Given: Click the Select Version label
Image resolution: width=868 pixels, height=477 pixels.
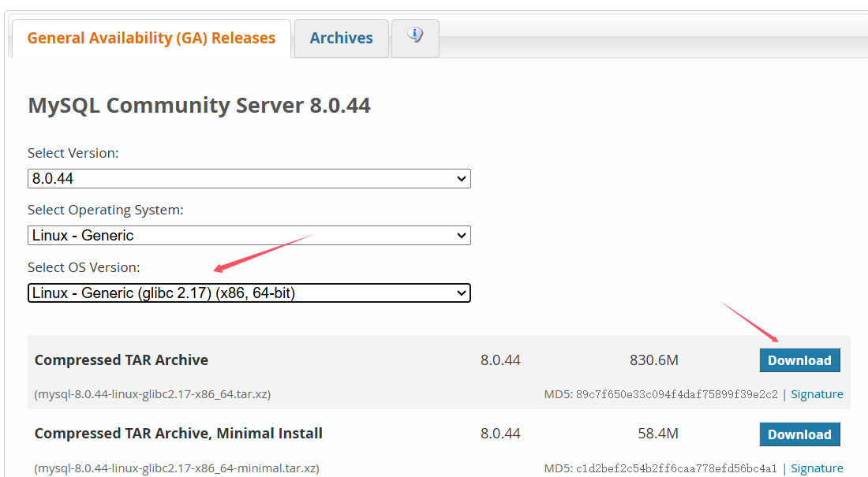Looking at the screenshot, I should tap(73, 153).
